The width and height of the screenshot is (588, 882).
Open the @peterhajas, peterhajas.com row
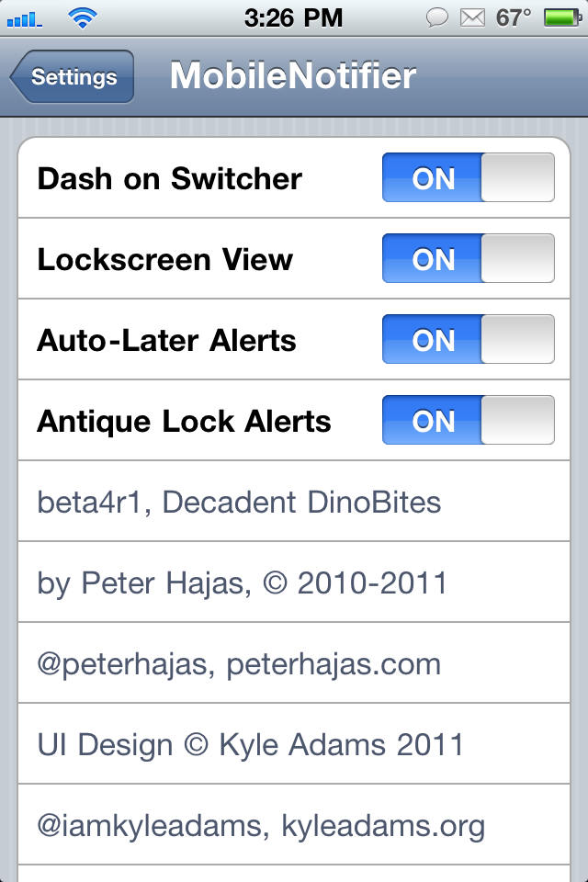click(x=294, y=663)
